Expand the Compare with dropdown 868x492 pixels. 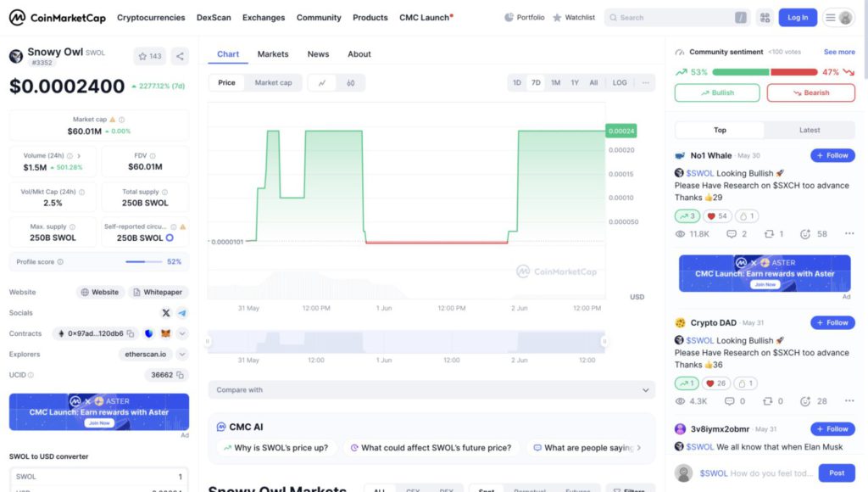(431, 390)
